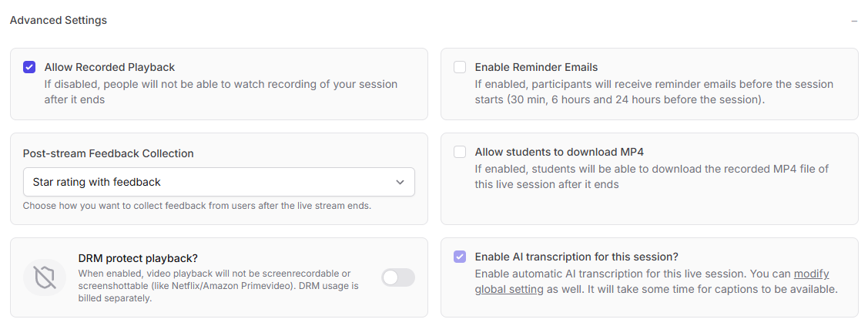The width and height of the screenshot is (868, 326).
Task: Click Post-stream Feedback Collection label
Action: click(x=108, y=153)
